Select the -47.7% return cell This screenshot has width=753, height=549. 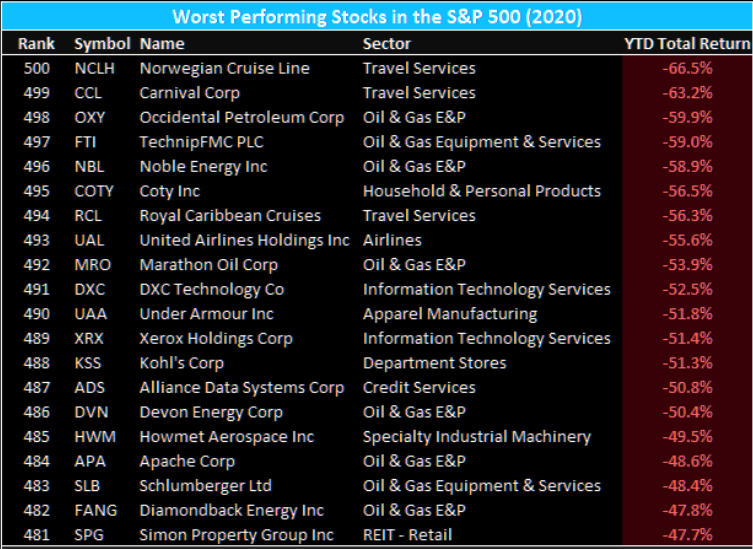[x=686, y=535]
